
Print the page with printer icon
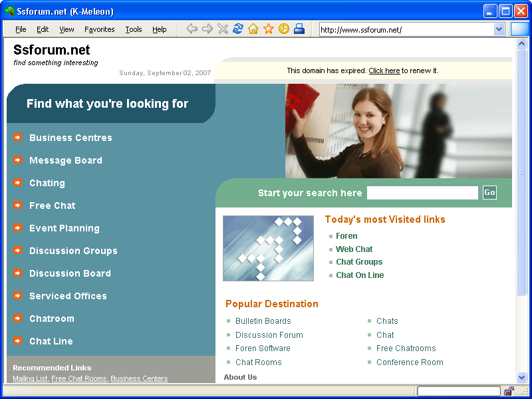point(299,29)
